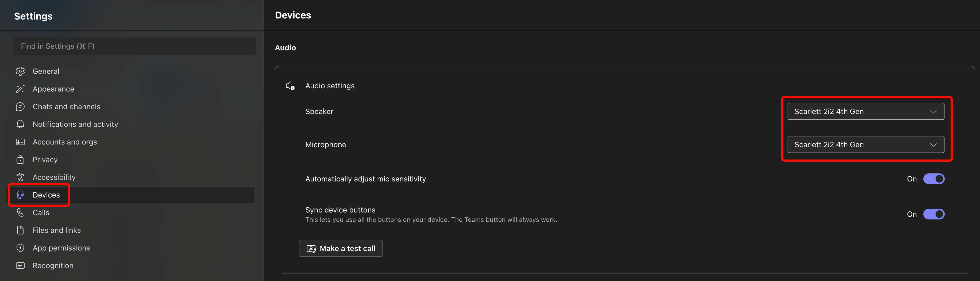Click the Recognition caption icon

click(20, 266)
